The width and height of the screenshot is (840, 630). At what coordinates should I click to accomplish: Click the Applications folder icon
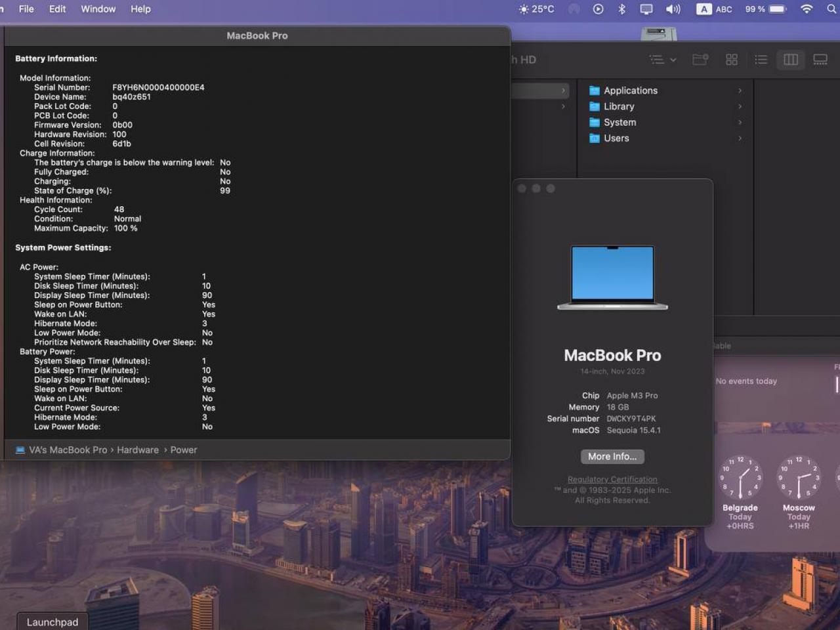pyautogui.click(x=595, y=91)
